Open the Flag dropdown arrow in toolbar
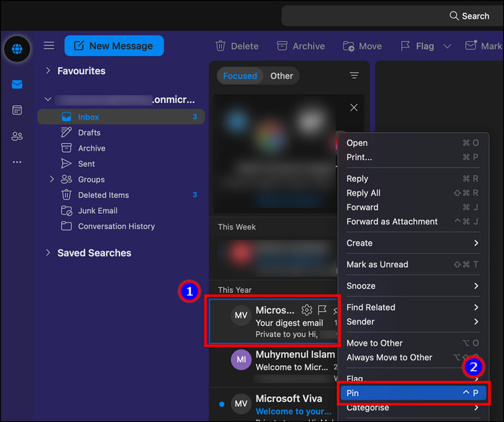This screenshot has height=422, width=504. [447, 46]
